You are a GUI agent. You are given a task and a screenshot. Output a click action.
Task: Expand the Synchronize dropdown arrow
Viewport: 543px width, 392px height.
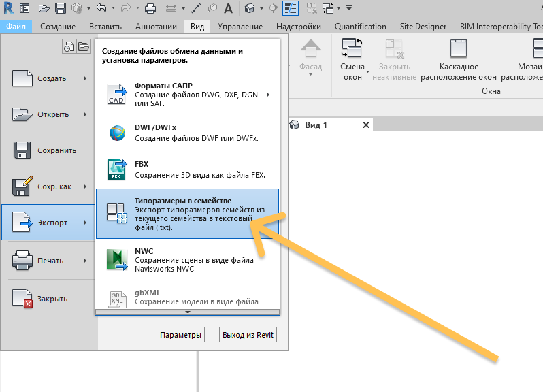88,8
